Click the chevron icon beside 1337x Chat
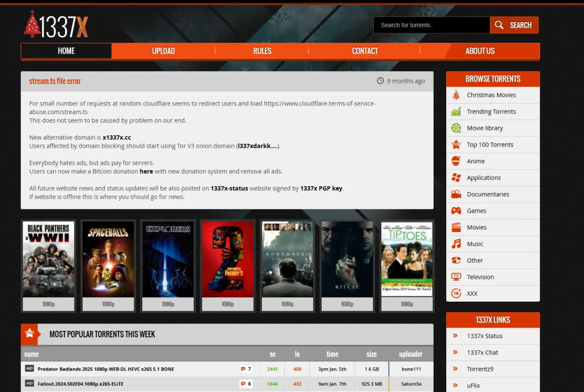 455,352
